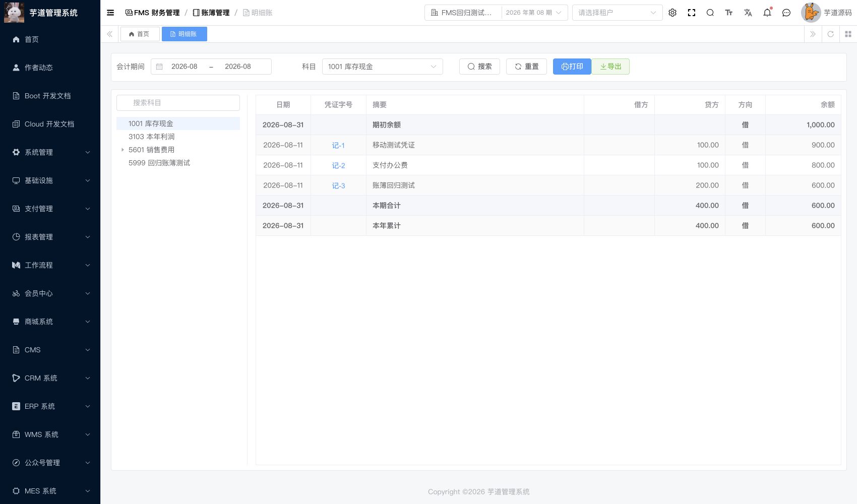Open Boot 开发文档 sidebar item
This screenshot has height=504, width=857.
coord(50,96)
